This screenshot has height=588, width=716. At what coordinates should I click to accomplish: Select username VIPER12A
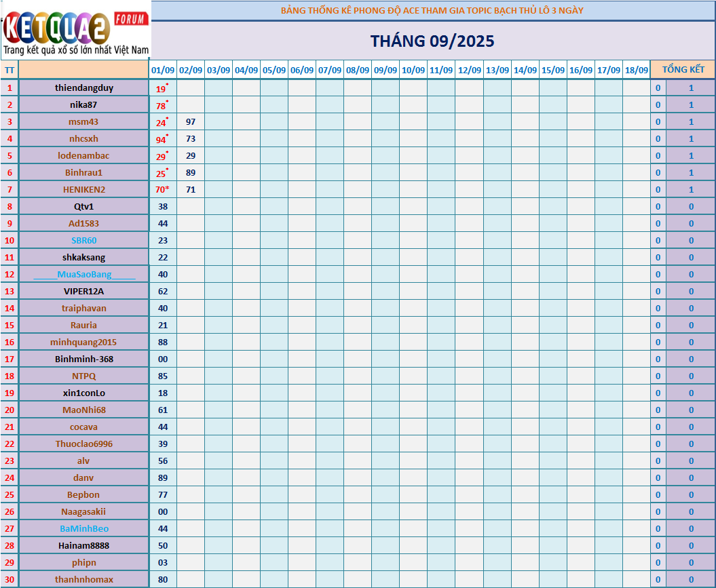point(83,291)
